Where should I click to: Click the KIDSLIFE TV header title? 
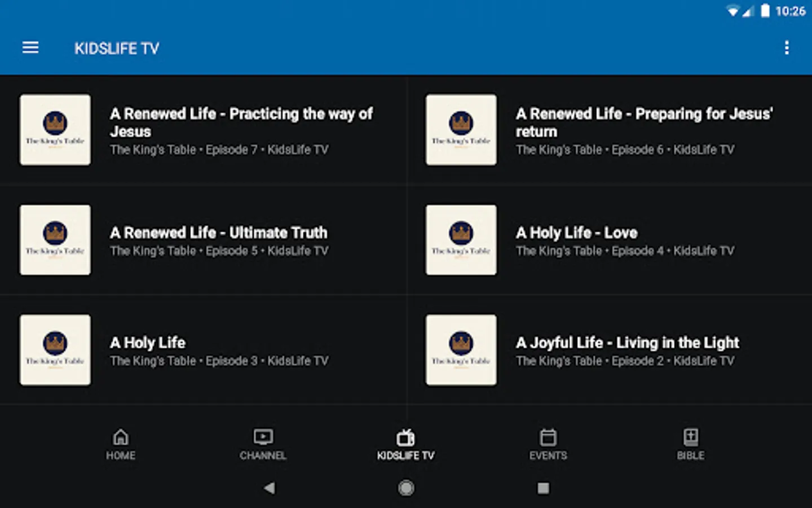pyautogui.click(x=117, y=49)
